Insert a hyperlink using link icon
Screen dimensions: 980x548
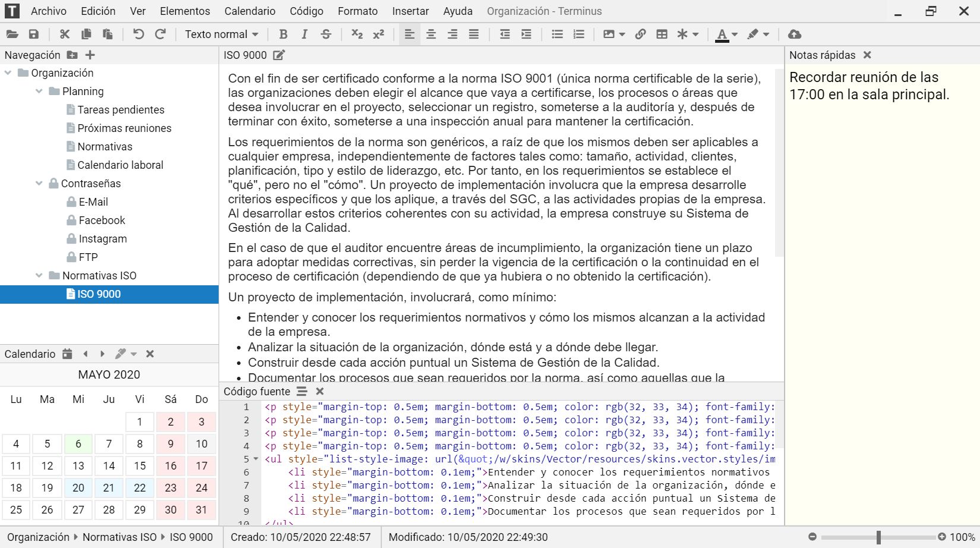pyautogui.click(x=640, y=34)
